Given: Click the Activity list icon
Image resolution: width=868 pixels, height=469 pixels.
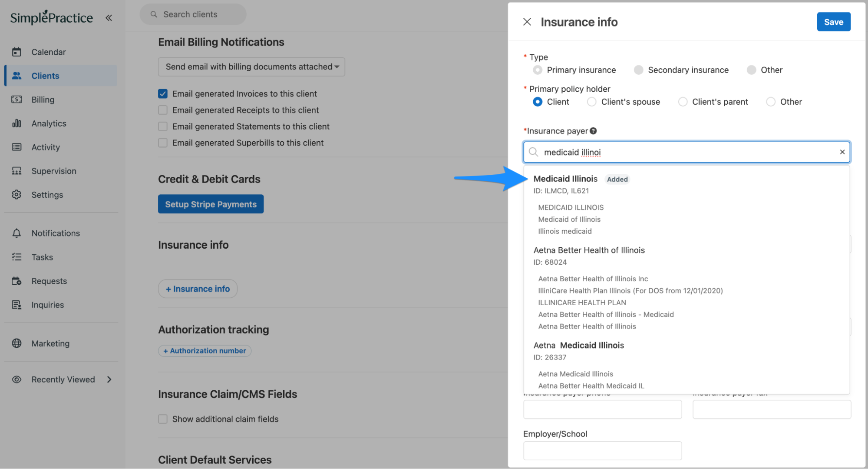Looking at the screenshot, I should (17, 147).
